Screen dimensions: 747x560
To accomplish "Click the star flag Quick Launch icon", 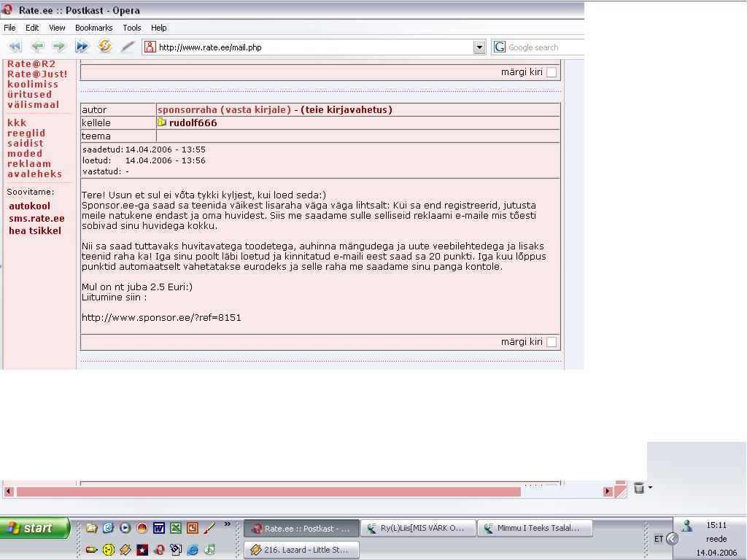I will [142, 550].
